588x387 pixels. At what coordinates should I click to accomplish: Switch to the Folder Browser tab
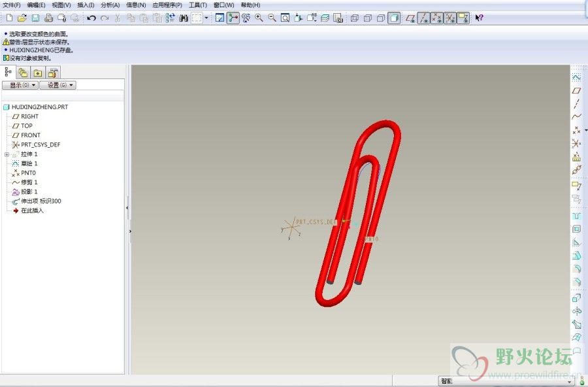click(24, 73)
